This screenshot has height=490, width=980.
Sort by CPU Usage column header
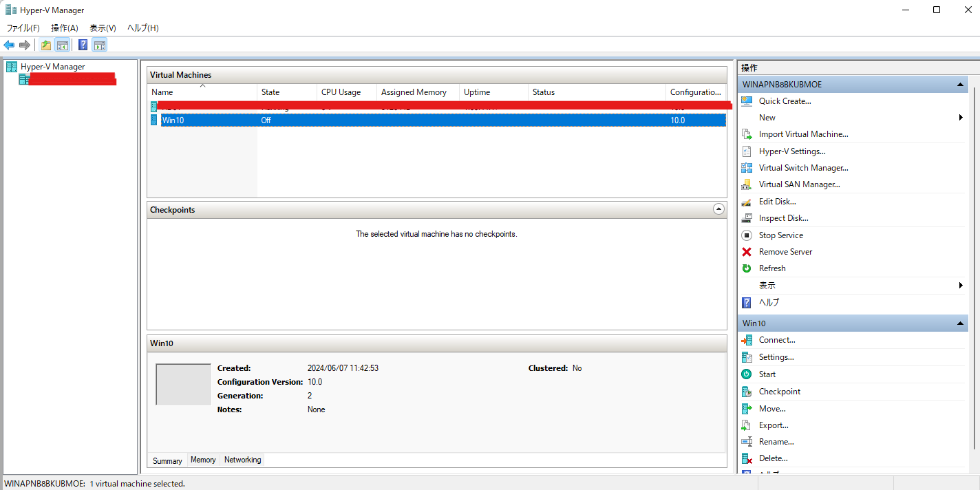[x=347, y=92]
